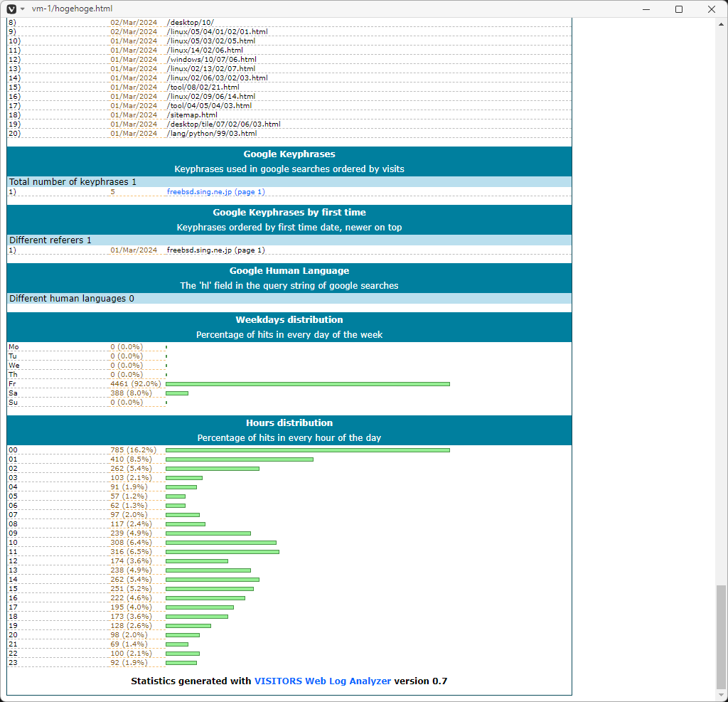Viewport: 728px width, 702px height.
Task: Minimize the browser window
Action: coord(646,9)
